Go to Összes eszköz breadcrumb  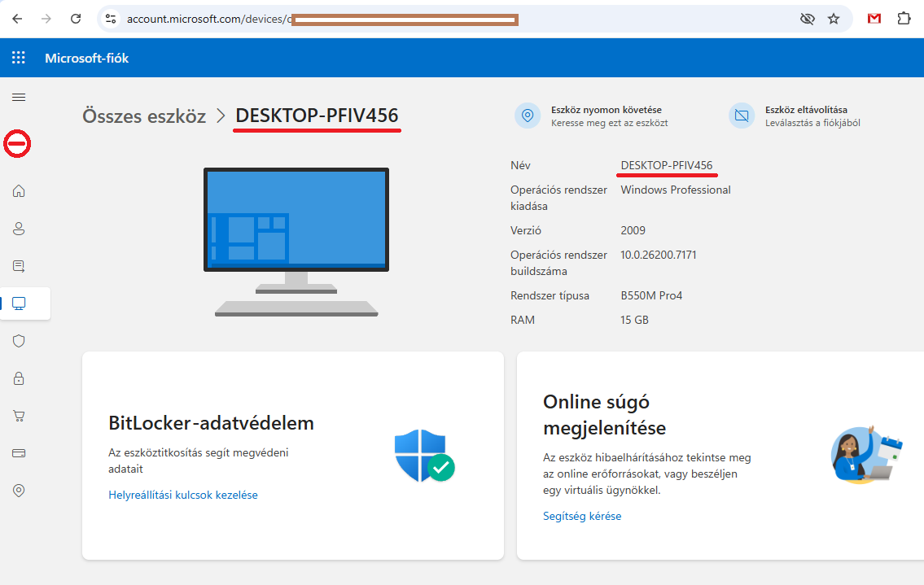(144, 116)
